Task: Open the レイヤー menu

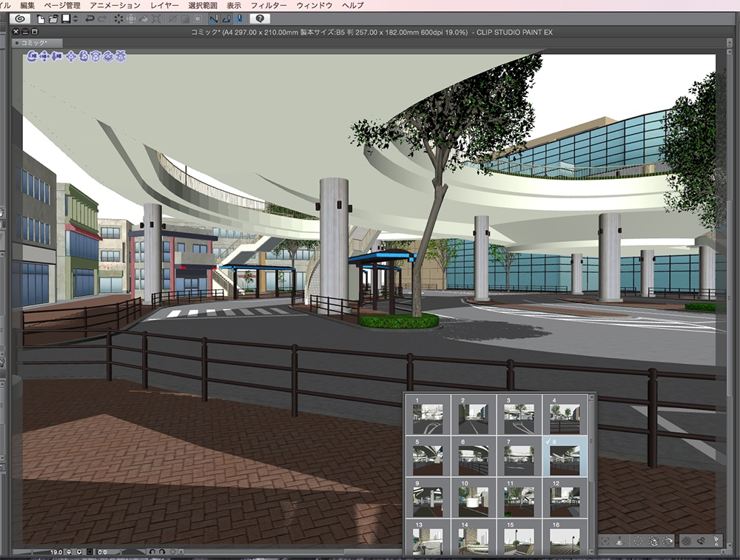Action: tap(164, 5)
